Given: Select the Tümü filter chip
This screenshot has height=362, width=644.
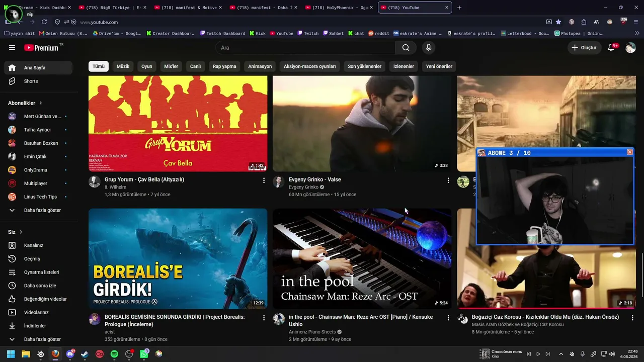Looking at the screenshot, I should click(x=99, y=66).
